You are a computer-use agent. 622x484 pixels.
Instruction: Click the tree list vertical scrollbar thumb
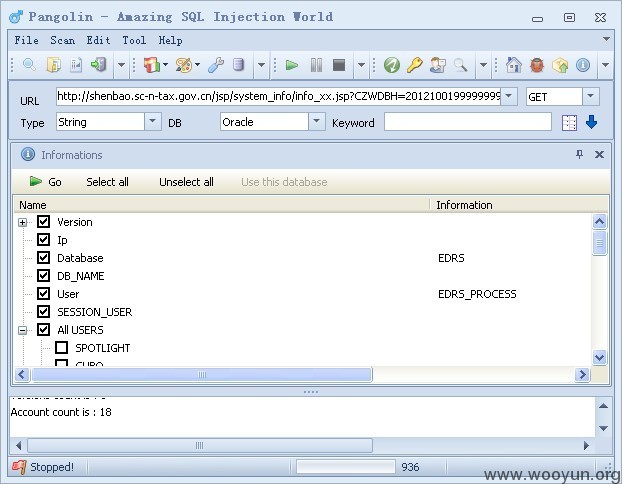click(x=599, y=243)
